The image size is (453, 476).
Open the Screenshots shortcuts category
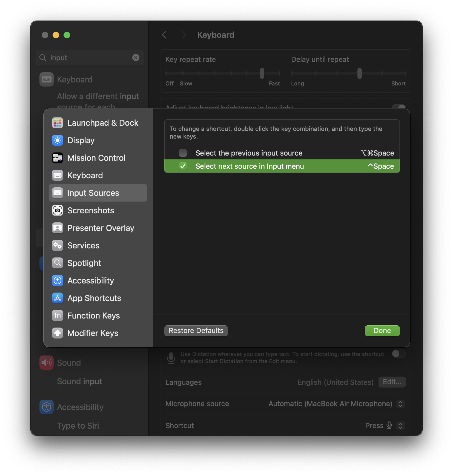coord(98,210)
